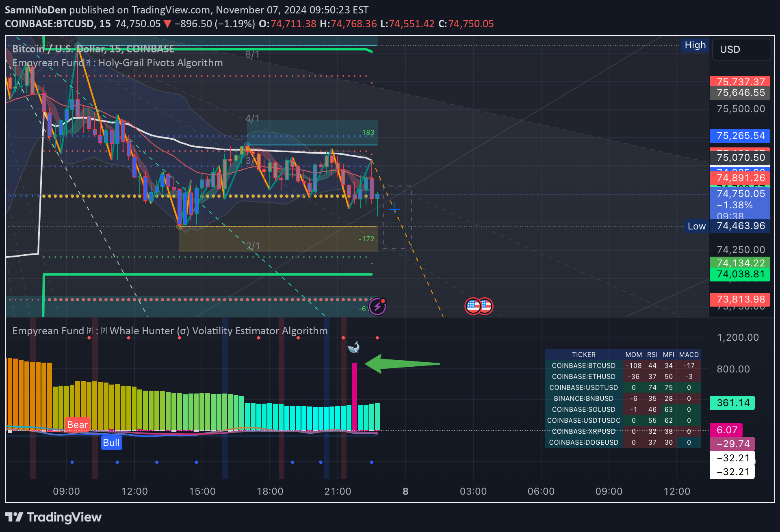Click the -172 green value label on chart
Viewport: 780px width, 532px height.
pyautogui.click(x=366, y=239)
